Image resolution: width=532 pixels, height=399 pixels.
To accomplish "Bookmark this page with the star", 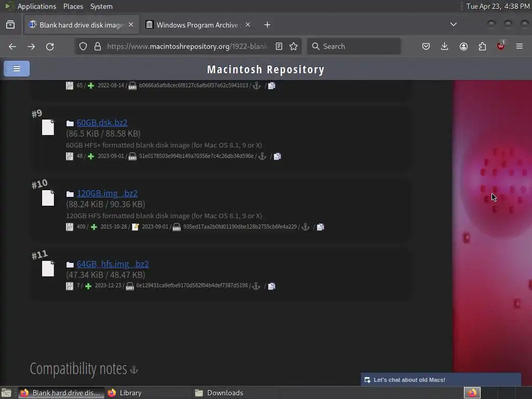I will (294, 46).
